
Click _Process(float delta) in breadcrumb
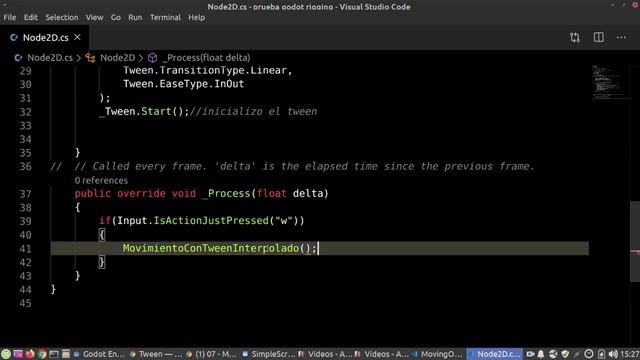tap(206, 58)
